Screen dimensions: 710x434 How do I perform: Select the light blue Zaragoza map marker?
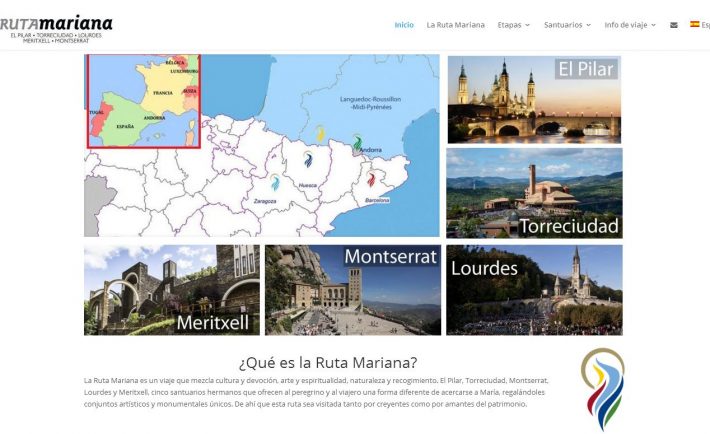275,181
